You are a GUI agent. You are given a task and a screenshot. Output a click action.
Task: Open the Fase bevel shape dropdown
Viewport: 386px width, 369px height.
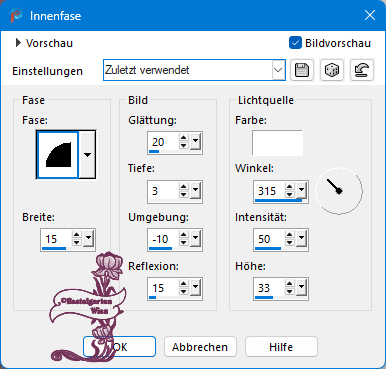click(x=87, y=155)
